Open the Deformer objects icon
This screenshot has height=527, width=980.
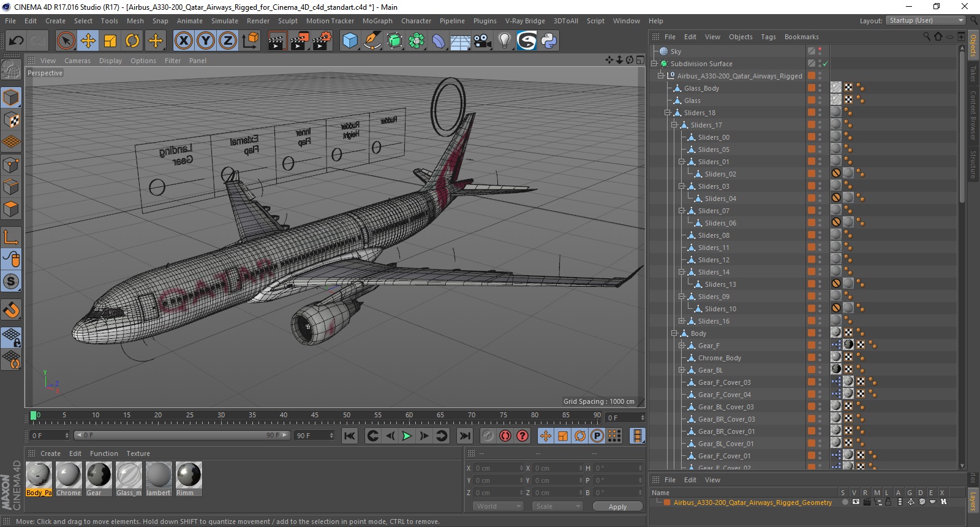439,41
